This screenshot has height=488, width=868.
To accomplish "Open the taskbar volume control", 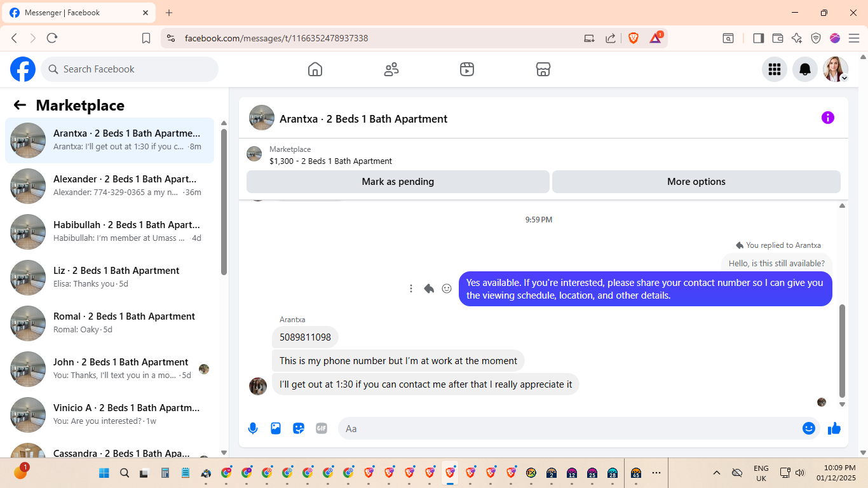I will point(800,473).
